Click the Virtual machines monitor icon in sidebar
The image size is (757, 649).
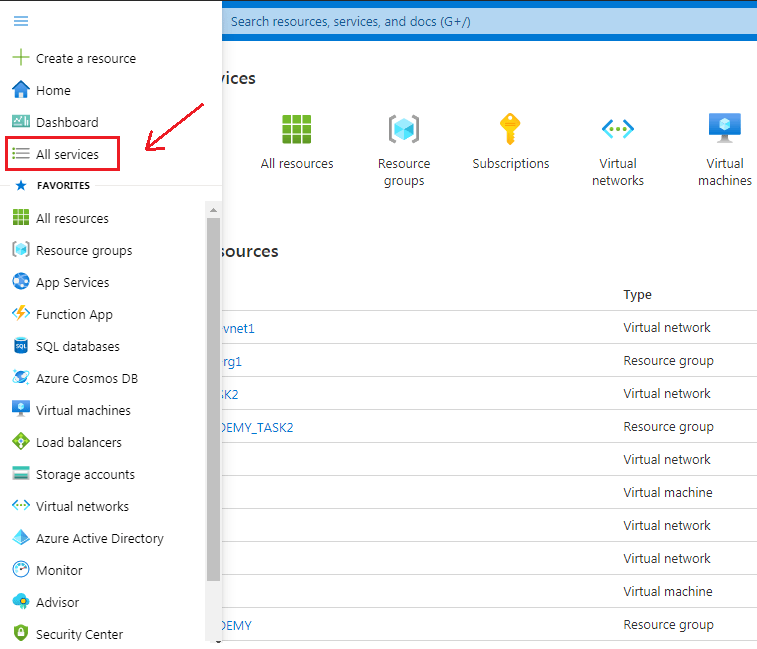click(21, 409)
